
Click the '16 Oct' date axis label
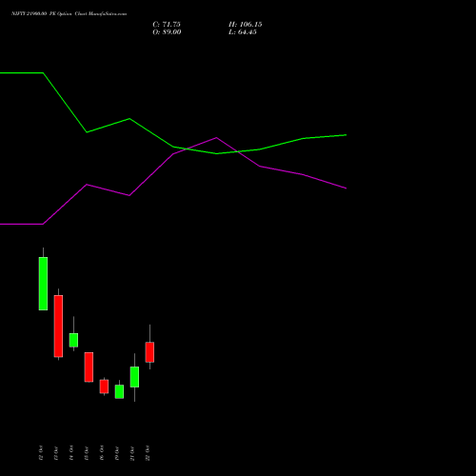(102, 453)
